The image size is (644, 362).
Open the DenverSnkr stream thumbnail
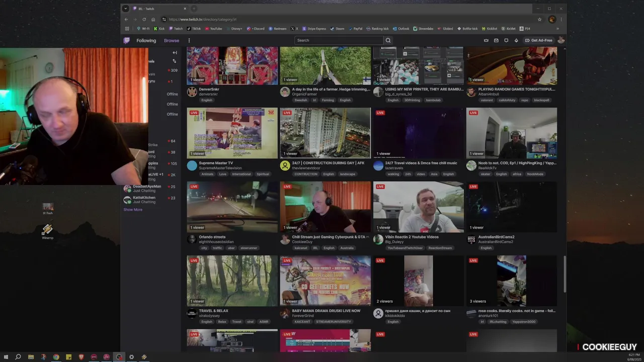pos(232,65)
